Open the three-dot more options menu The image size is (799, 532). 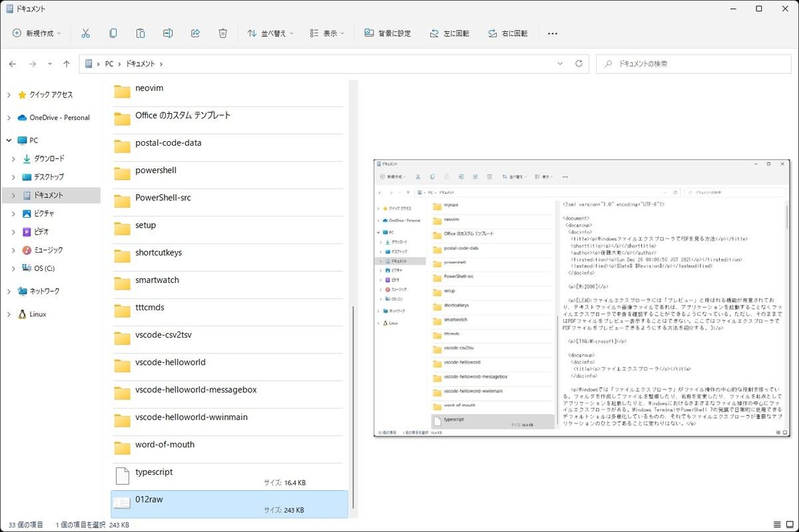pyautogui.click(x=552, y=33)
